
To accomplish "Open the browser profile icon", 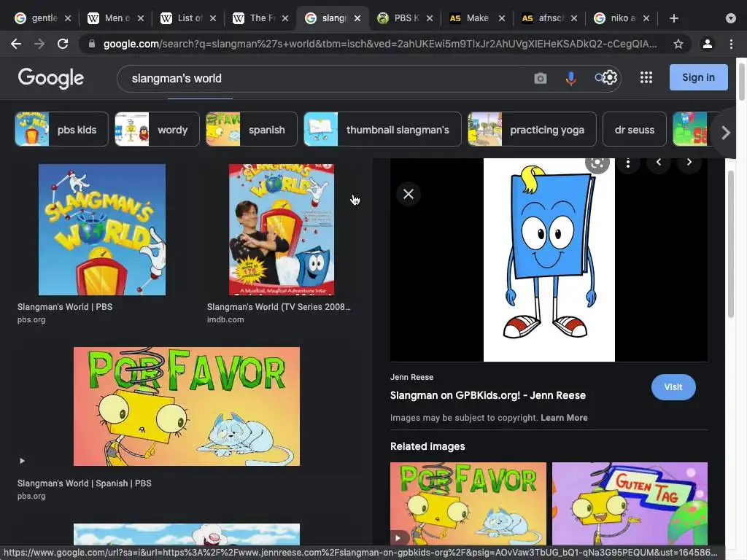I will 708,44.
